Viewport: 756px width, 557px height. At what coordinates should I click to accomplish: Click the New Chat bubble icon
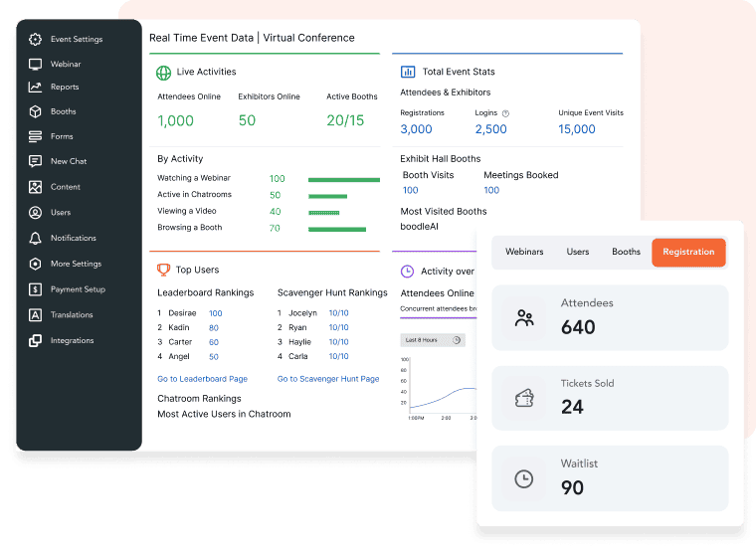point(35,161)
